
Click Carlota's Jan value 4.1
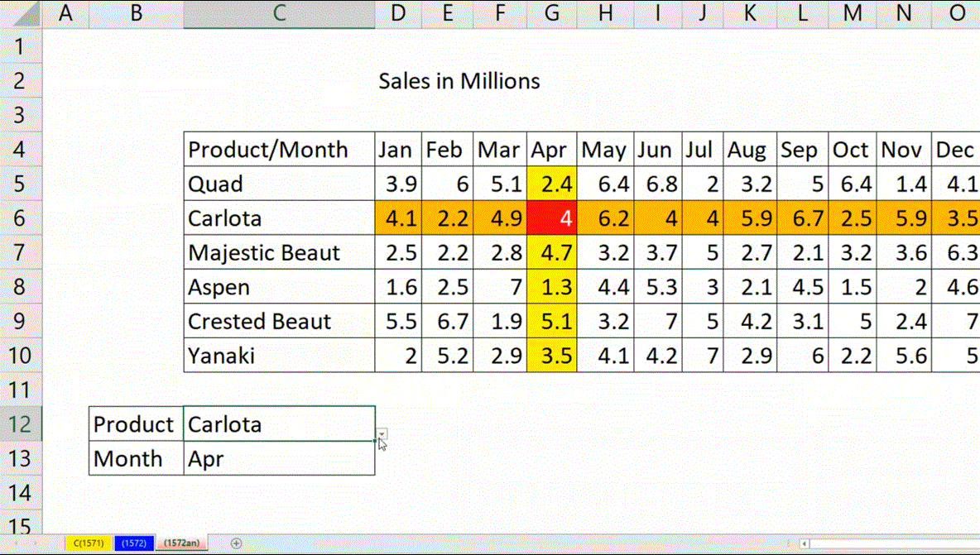[x=399, y=218]
